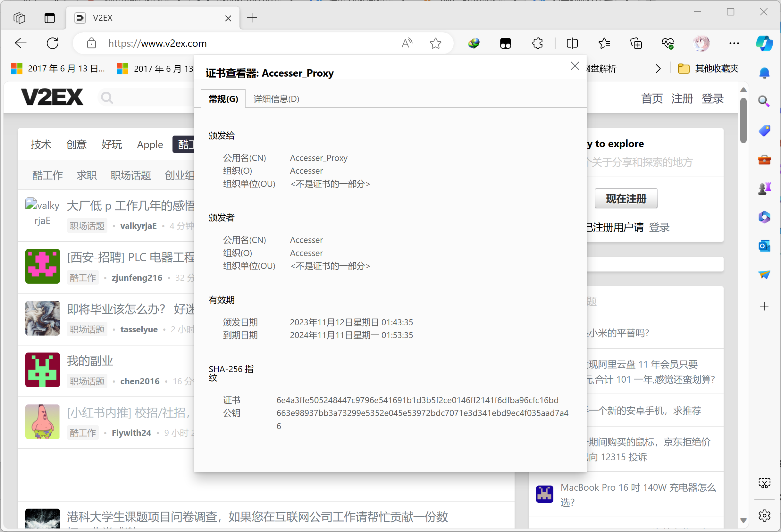Open Copilot icon in top corner
This screenshot has width=781, height=532.
[x=764, y=43]
